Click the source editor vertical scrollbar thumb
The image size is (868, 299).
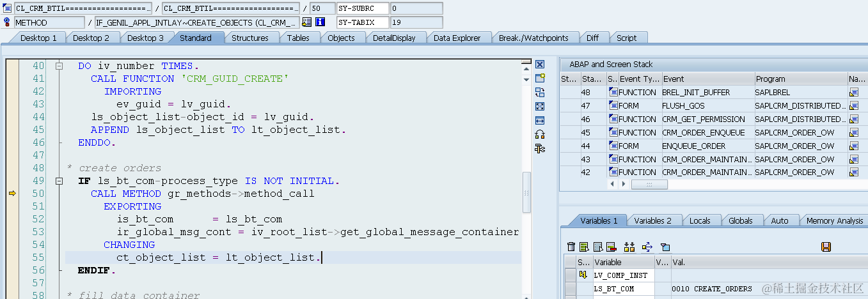526,192
